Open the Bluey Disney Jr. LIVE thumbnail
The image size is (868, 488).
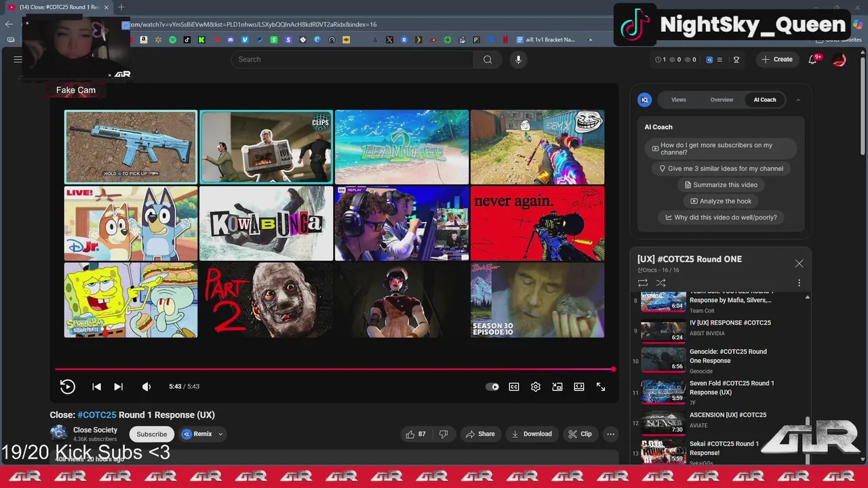tap(131, 224)
